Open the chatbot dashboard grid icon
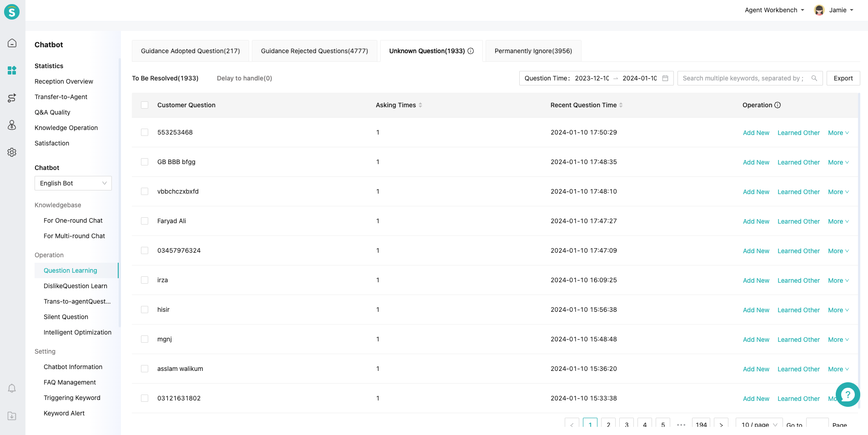The height and width of the screenshot is (435, 868). tap(12, 70)
